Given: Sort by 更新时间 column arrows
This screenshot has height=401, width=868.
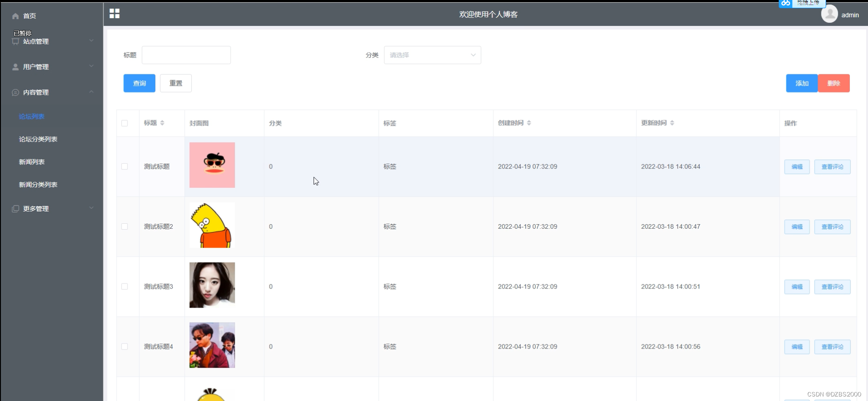Looking at the screenshot, I should [672, 123].
